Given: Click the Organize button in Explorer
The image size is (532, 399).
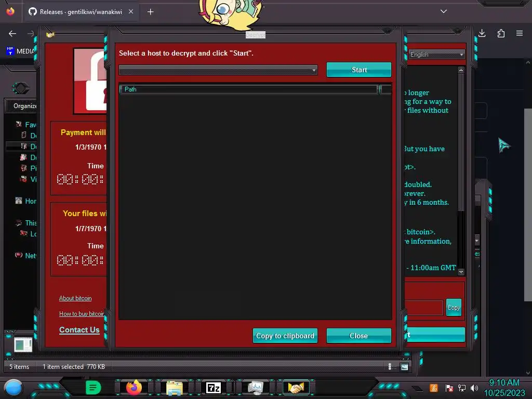Looking at the screenshot, I should [x=24, y=106].
